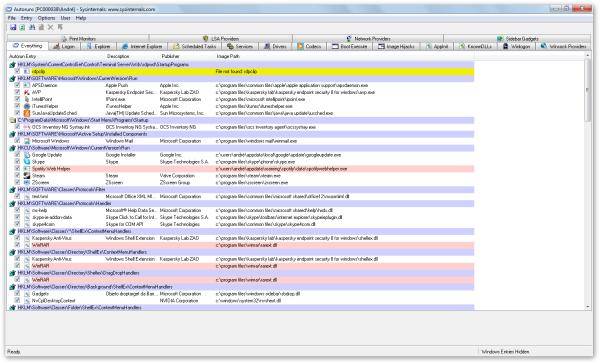This screenshot has width=600, height=364.
Task: Sort by the Image Path column header
Action: [x=344, y=56]
